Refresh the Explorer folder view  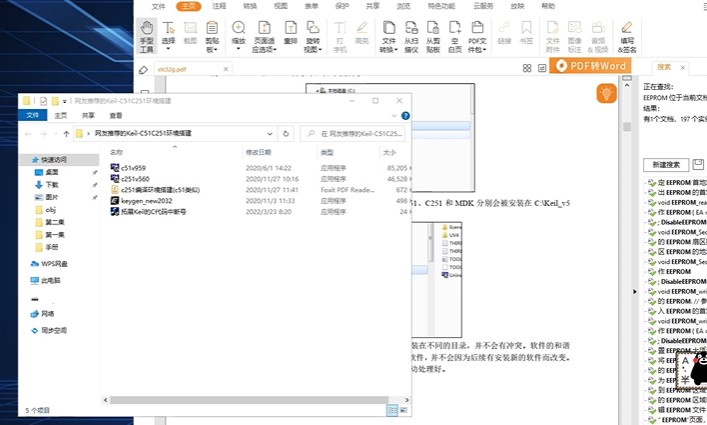click(x=285, y=133)
